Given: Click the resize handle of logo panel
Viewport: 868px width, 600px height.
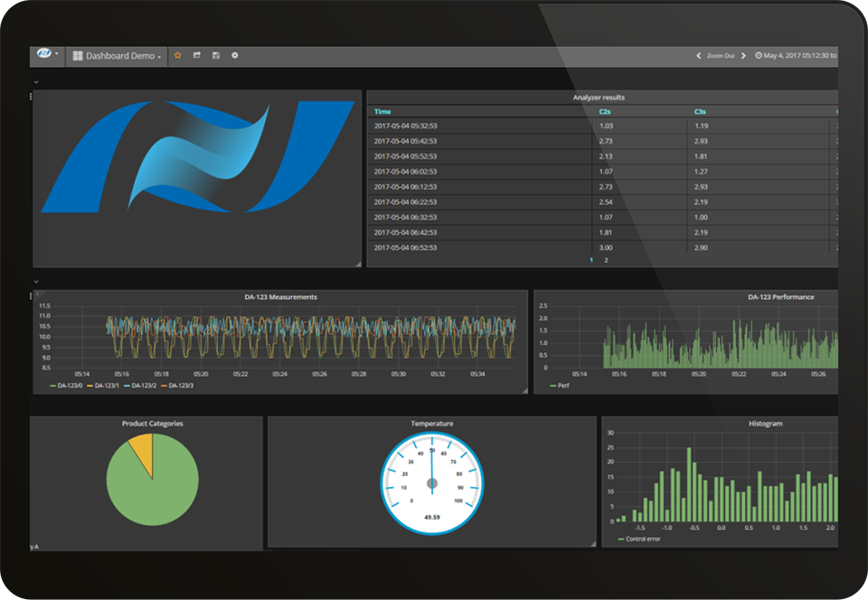Looking at the screenshot, I should [358, 264].
